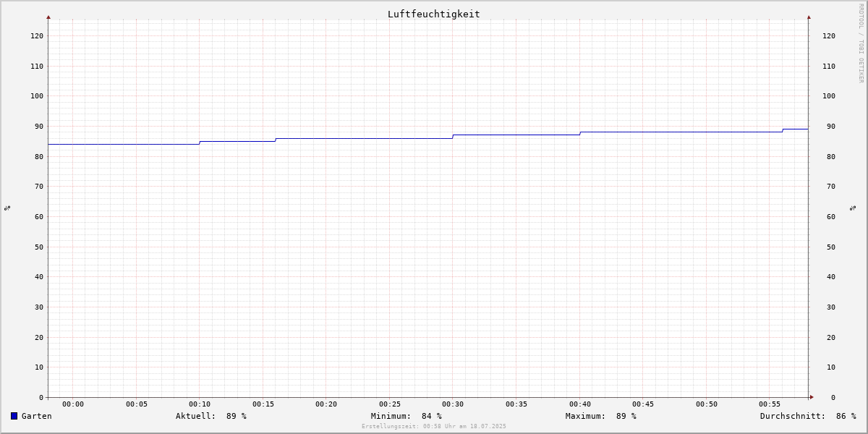Click the 00:00 time axis label
This screenshot has height=434, width=868.
pos(73,404)
